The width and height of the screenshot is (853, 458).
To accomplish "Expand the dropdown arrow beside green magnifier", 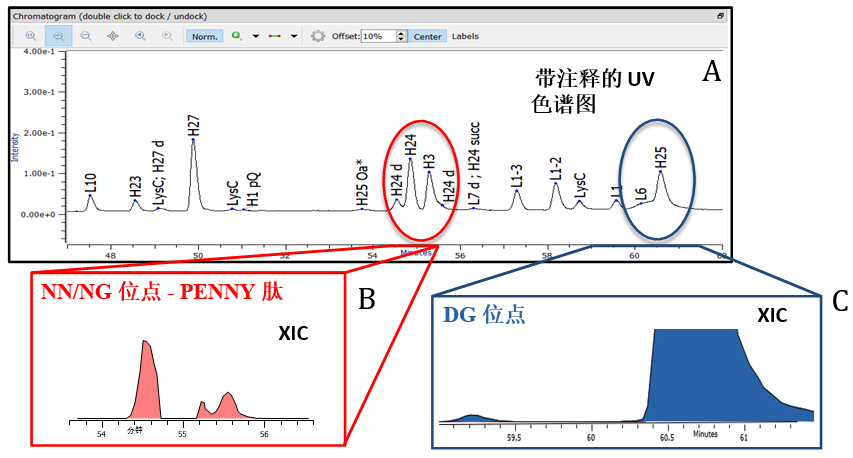I will point(255,36).
